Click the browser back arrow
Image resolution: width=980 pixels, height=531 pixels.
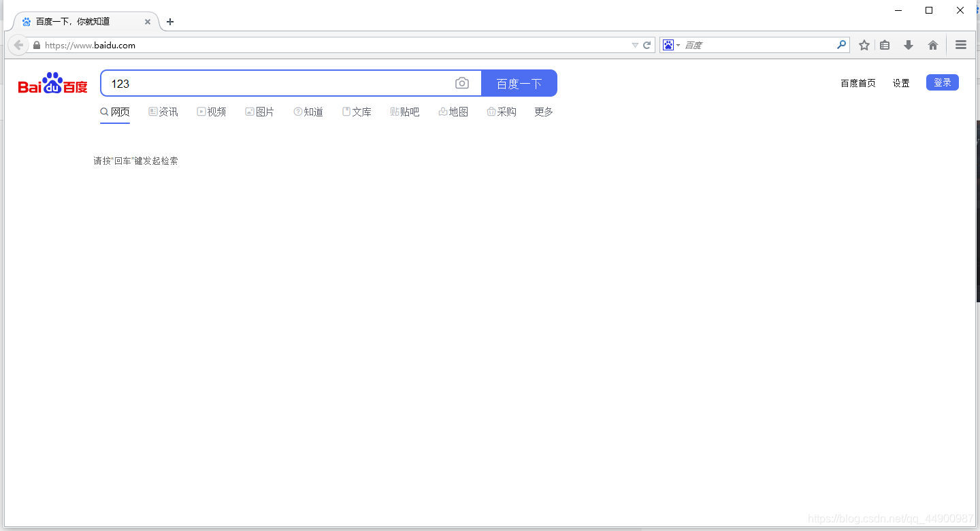click(18, 45)
